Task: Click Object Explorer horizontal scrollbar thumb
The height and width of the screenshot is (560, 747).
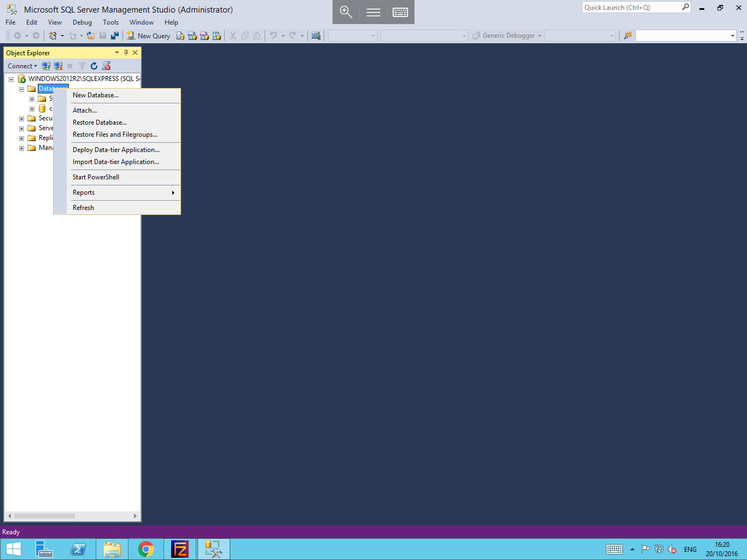Action: point(44,516)
